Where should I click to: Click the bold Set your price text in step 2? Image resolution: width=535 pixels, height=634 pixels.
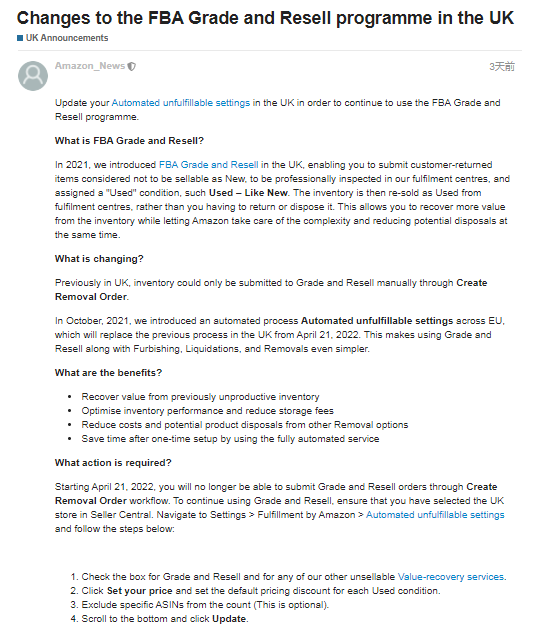click(x=140, y=591)
